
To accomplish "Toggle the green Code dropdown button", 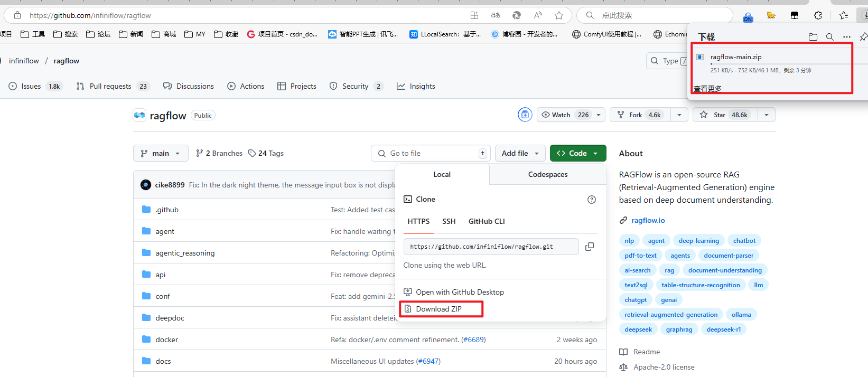I will (578, 153).
